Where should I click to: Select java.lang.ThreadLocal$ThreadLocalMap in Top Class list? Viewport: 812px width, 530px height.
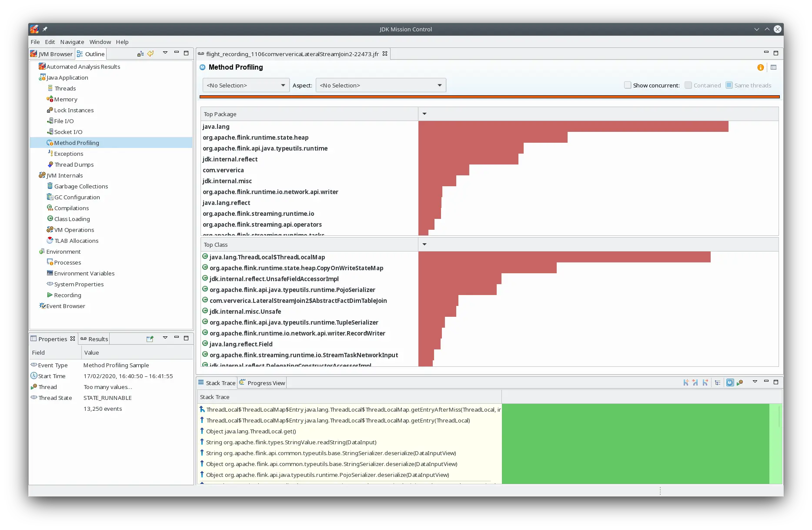pos(267,257)
